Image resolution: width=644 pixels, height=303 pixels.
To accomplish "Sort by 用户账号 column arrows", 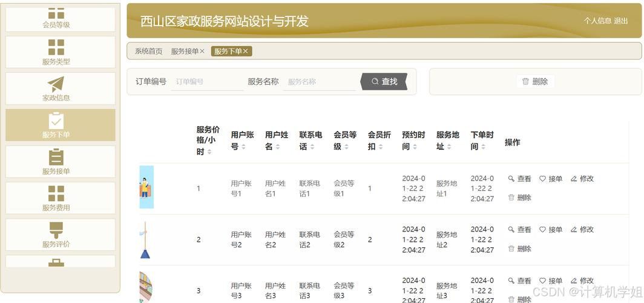I will click(243, 147).
